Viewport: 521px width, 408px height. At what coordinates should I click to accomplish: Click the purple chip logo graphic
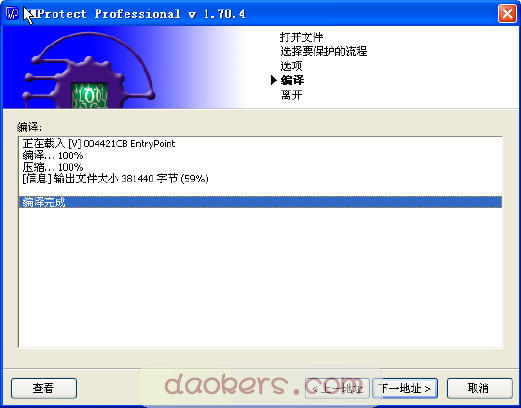click(89, 71)
